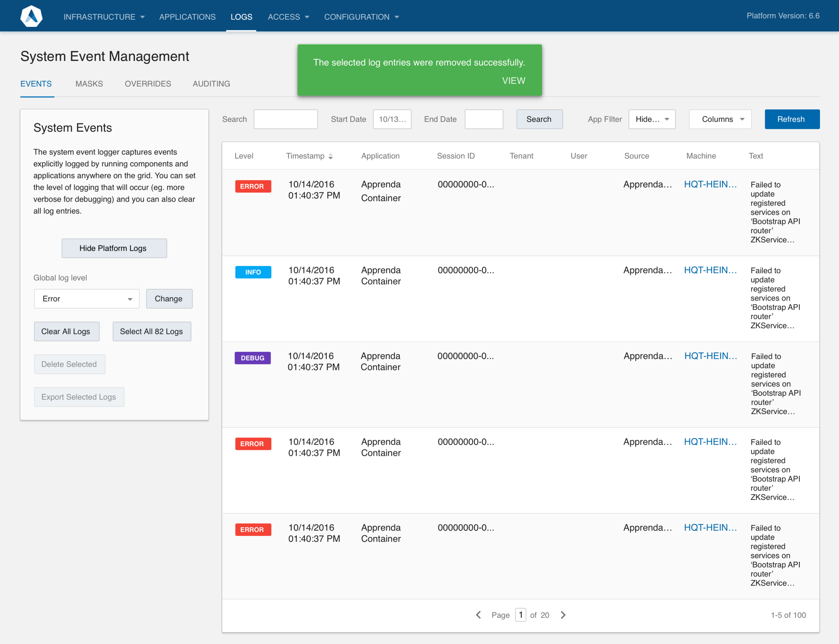Image resolution: width=839 pixels, height=644 pixels.
Task: Click Hide Platform Logs button
Action: (x=114, y=248)
